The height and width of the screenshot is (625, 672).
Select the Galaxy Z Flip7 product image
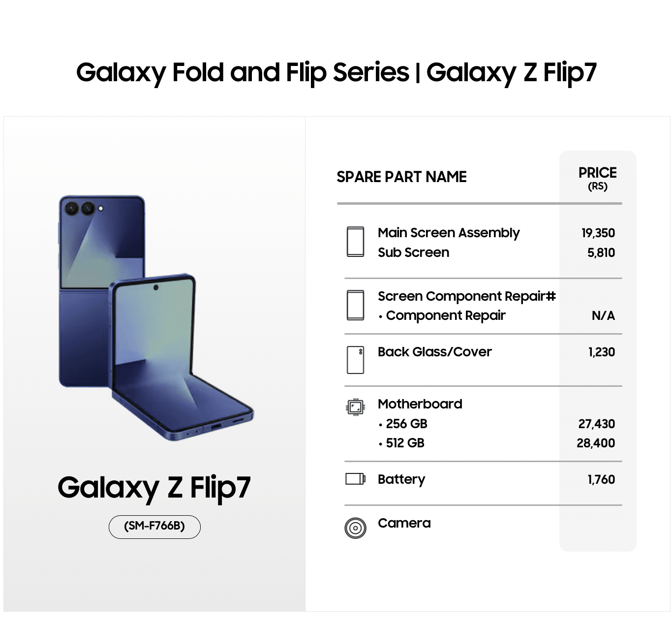pyautogui.click(x=155, y=317)
